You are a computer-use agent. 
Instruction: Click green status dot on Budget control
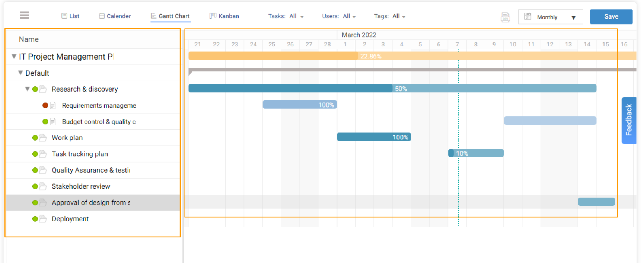click(45, 122)
